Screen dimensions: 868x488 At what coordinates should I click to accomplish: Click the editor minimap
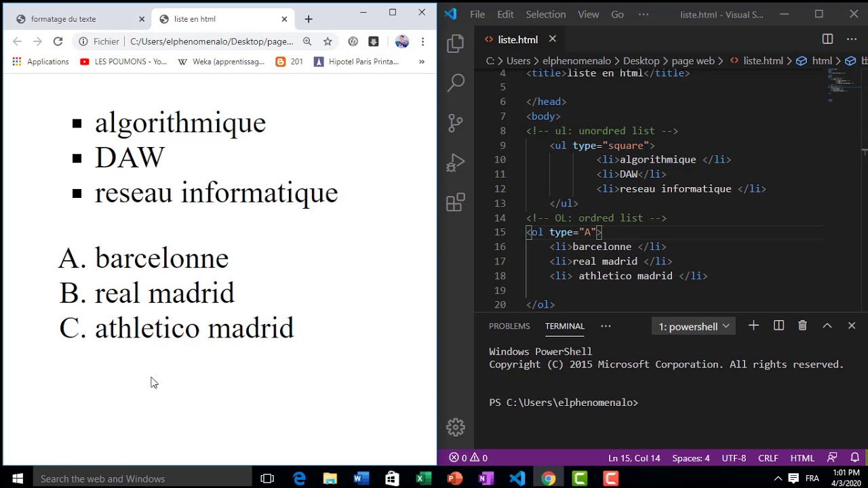coord(842,85)
